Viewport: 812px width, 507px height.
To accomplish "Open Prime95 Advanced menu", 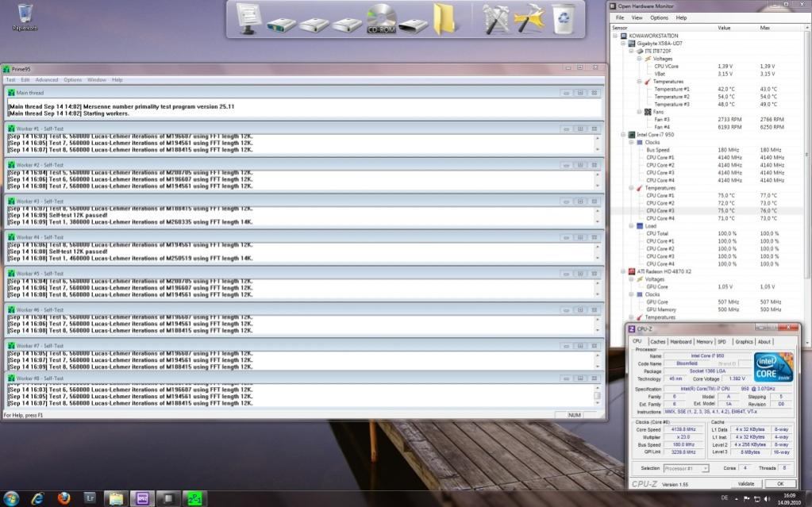I will point(47,80).
